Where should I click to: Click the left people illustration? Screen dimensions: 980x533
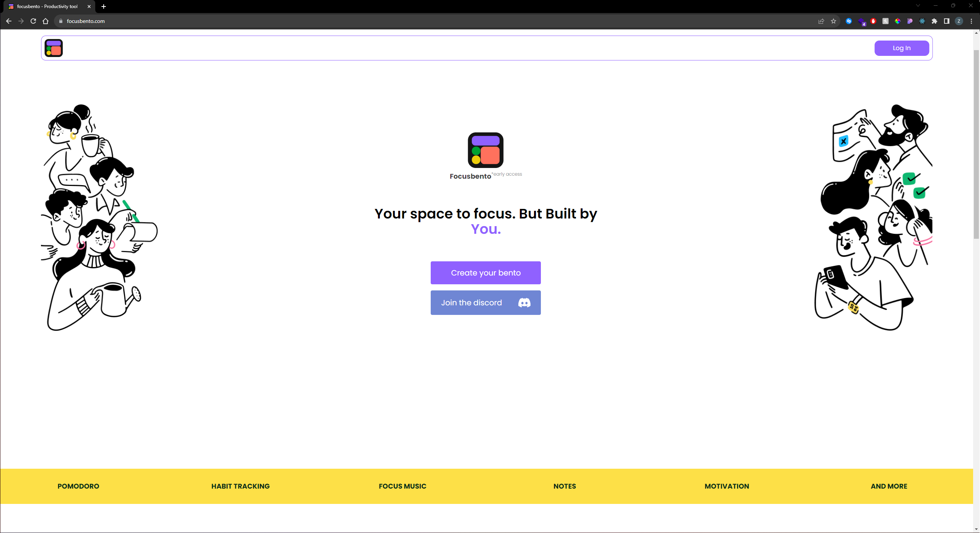(x=99, y=217)
